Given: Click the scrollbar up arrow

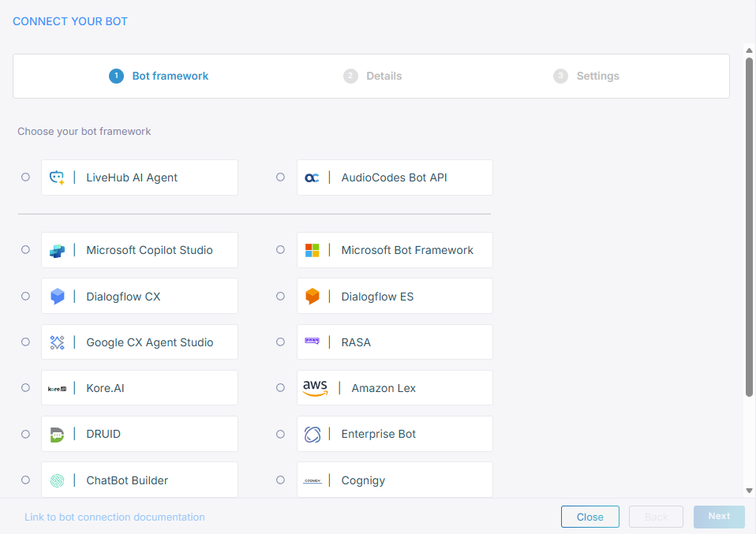Looking at the screenshot, I should [749, 50].
